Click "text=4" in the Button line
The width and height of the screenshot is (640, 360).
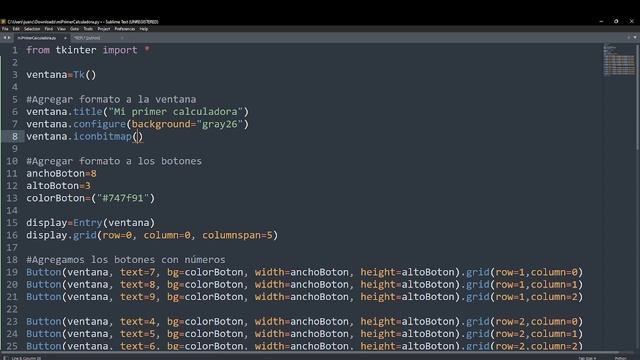pos(137,322)
